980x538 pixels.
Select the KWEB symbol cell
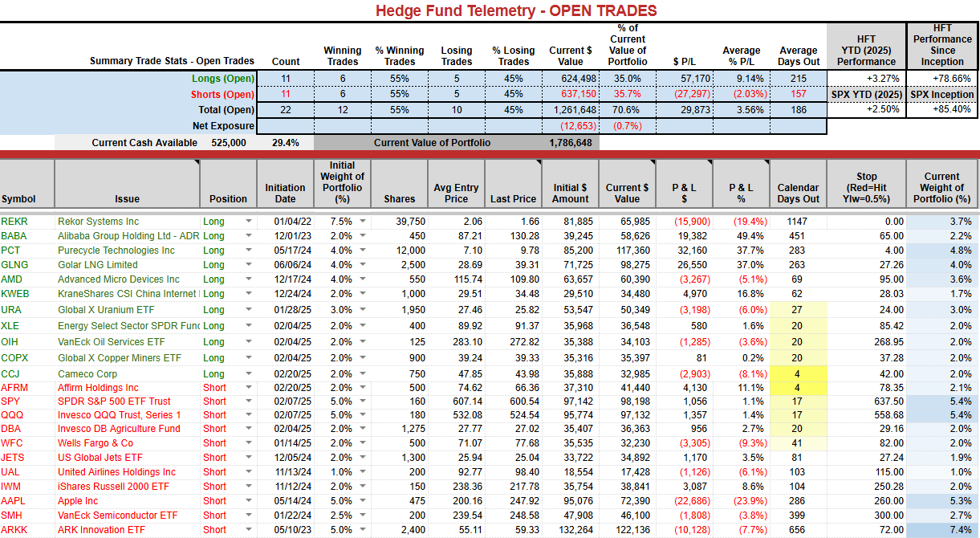point(27,294)
